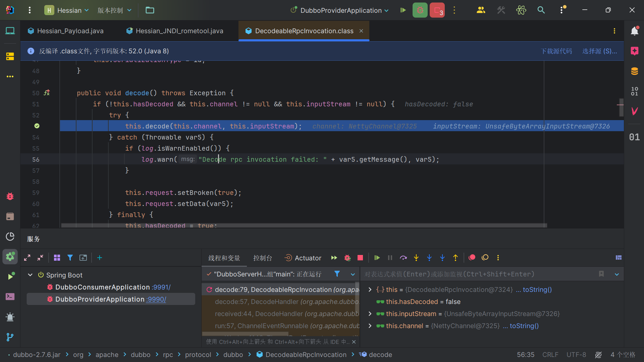Stop the three running processes with the red button
Image resolution: width=644 pixels, height=362 pixels.
click(437, 10)
